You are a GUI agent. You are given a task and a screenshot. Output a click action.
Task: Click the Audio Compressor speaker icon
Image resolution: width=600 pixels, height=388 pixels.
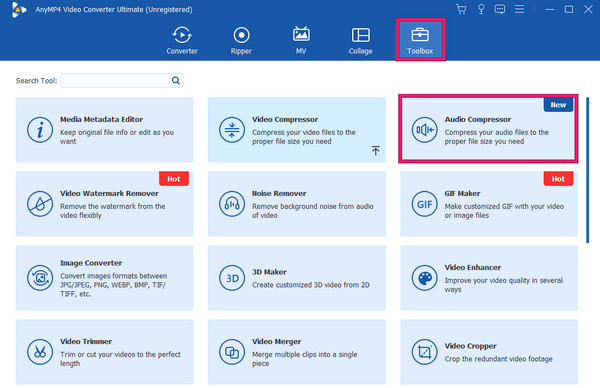(424, 130)
